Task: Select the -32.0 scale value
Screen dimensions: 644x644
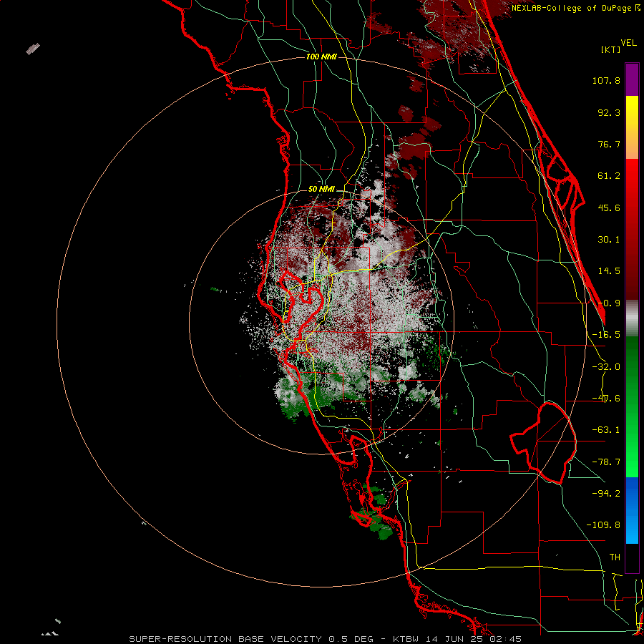Action: point(606,367)
